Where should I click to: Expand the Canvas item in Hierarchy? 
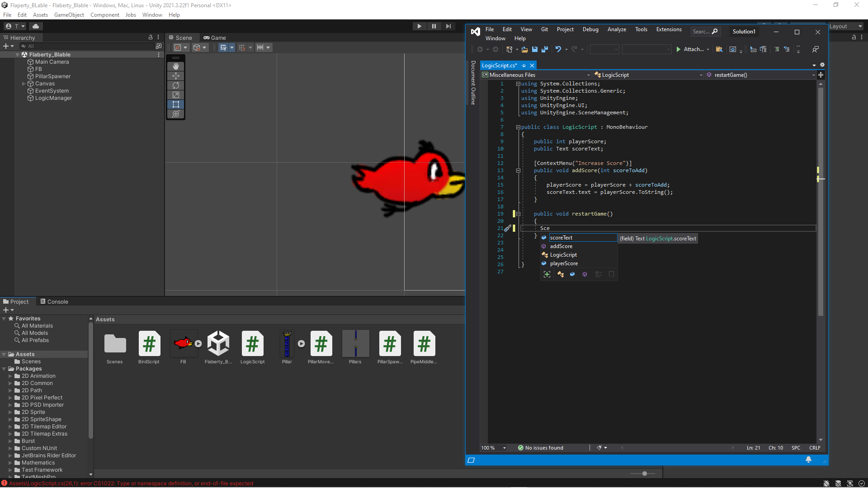(24, 83)
